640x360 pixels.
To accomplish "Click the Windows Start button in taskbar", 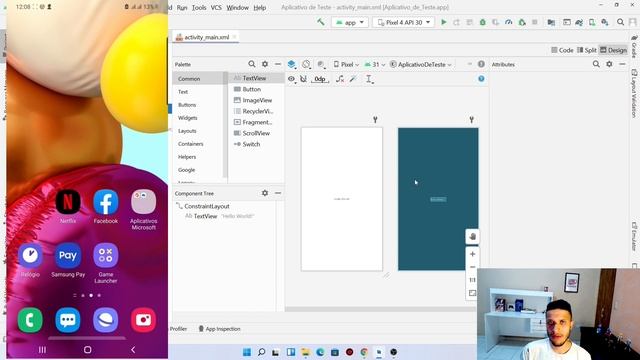I will [247, 352].
